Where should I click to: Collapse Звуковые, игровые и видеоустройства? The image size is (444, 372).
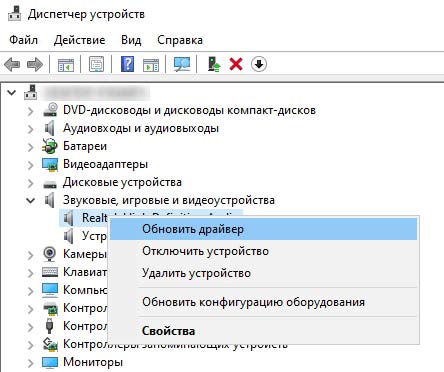[31, 200]
